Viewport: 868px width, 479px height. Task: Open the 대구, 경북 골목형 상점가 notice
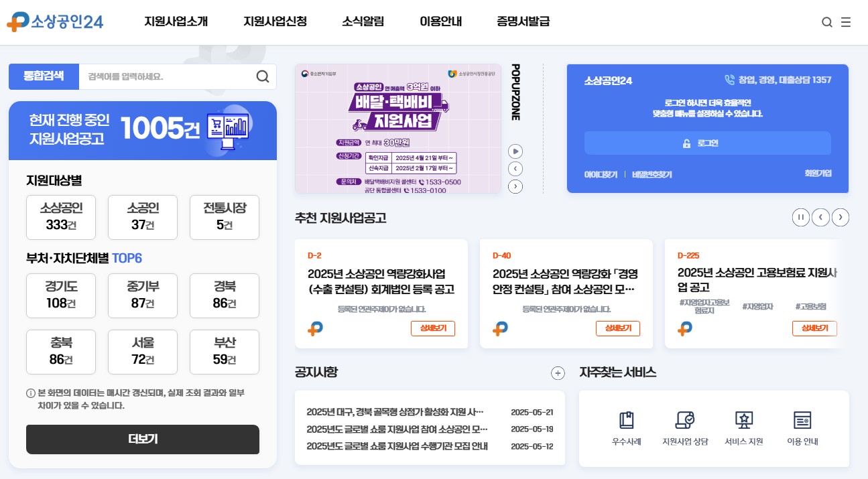[x=395, y=412]
